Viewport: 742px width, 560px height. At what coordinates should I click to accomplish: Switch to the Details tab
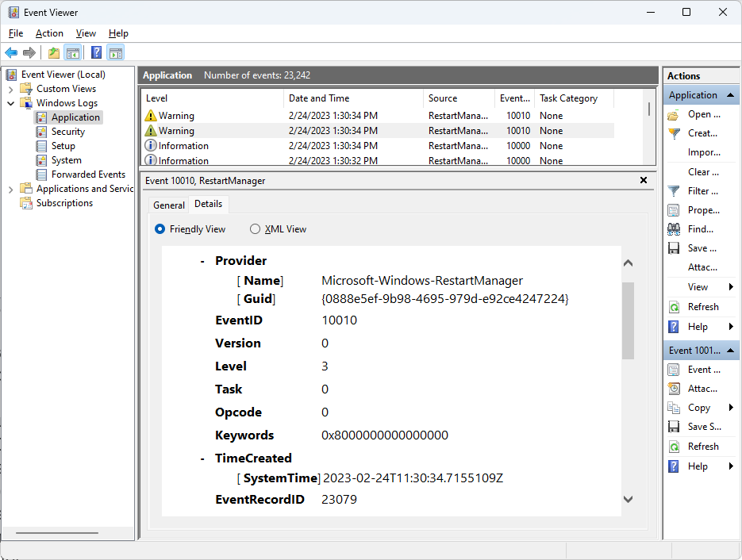208,204
